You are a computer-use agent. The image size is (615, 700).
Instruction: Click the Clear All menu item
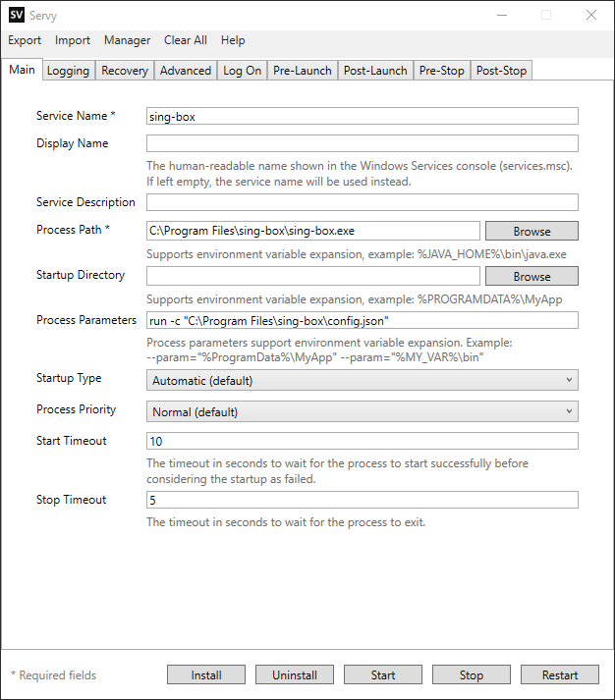(186, 40)
